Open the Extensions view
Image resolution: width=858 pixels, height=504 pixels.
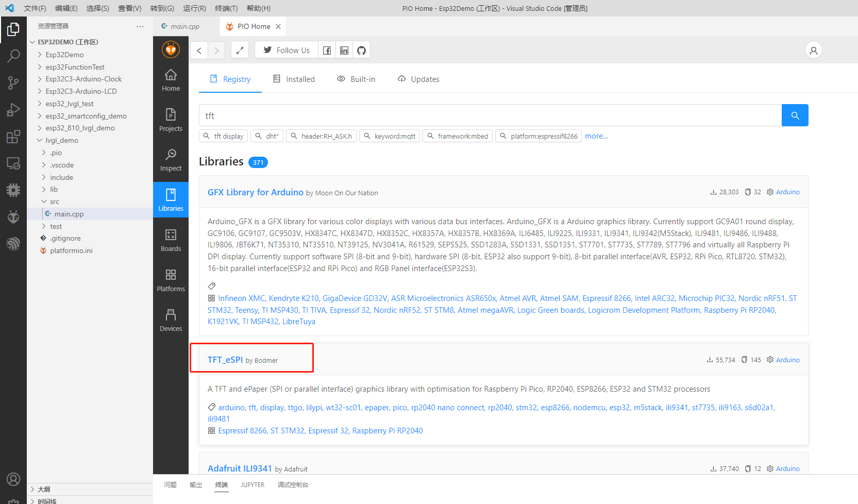tap(13, 137)
